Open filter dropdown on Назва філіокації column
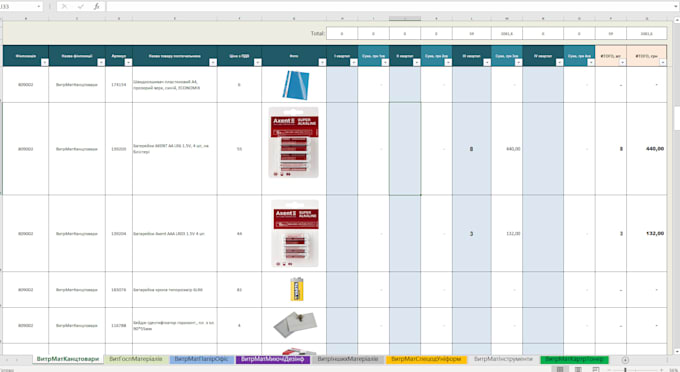680x372 pixels. tap(101, 62)
